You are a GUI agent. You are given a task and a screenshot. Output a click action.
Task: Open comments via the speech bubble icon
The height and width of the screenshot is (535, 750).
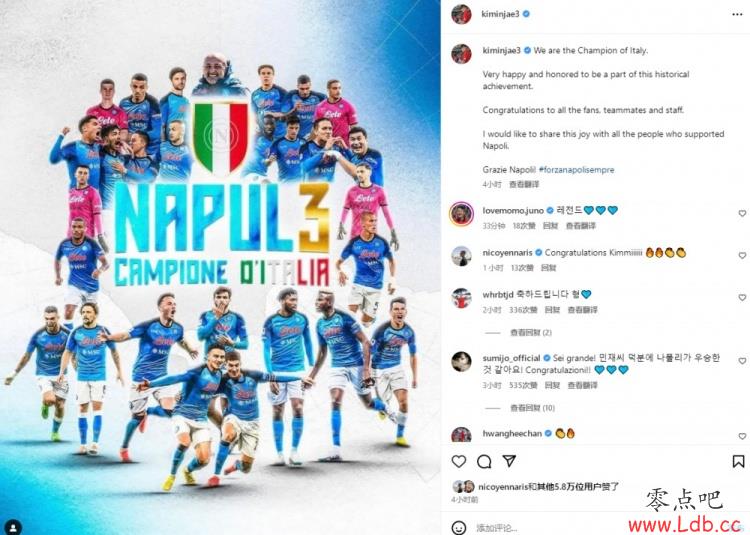pyautogui.click(x=484, y=461)
